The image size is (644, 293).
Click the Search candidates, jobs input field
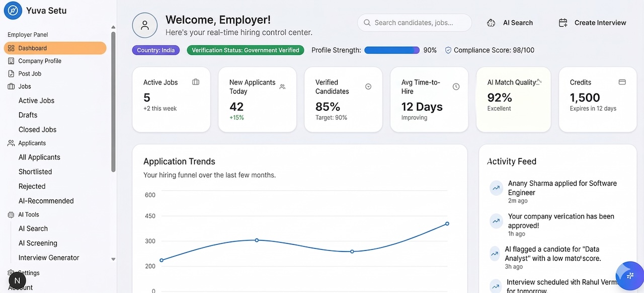pos(414,23)
